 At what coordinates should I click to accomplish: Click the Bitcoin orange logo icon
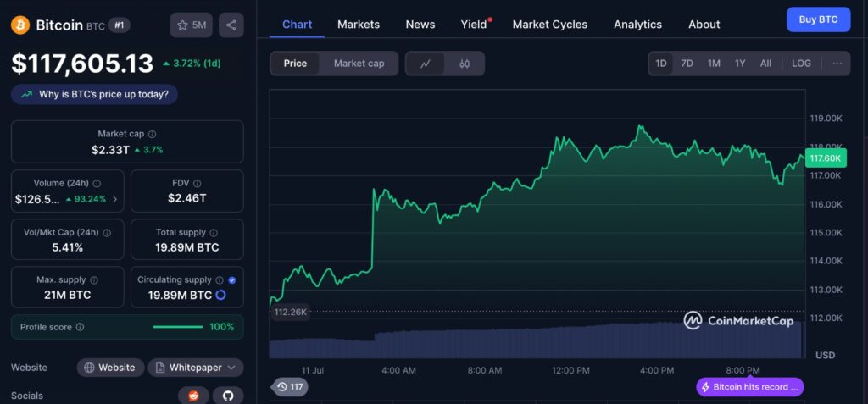pyautogui.click(x=20, y=25)
